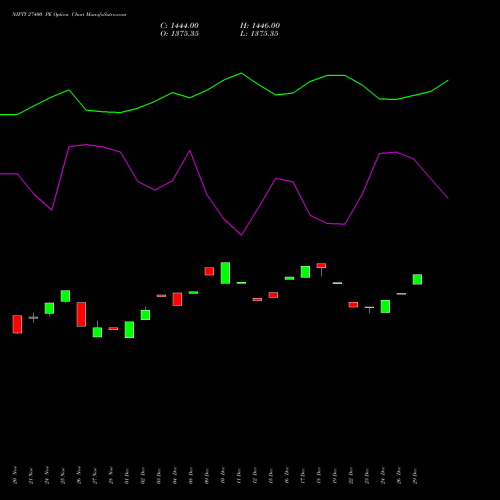Select the red candlestick for 15 Dec
The width and height of the screenshot is (500, 500).
pyautogui.click(x=273, y=295)
